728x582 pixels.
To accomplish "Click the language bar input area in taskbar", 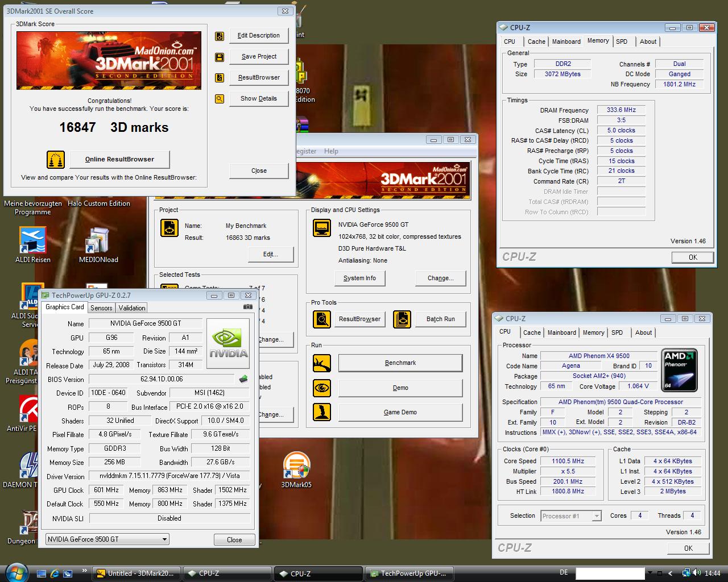I will [x=610, y=573].
